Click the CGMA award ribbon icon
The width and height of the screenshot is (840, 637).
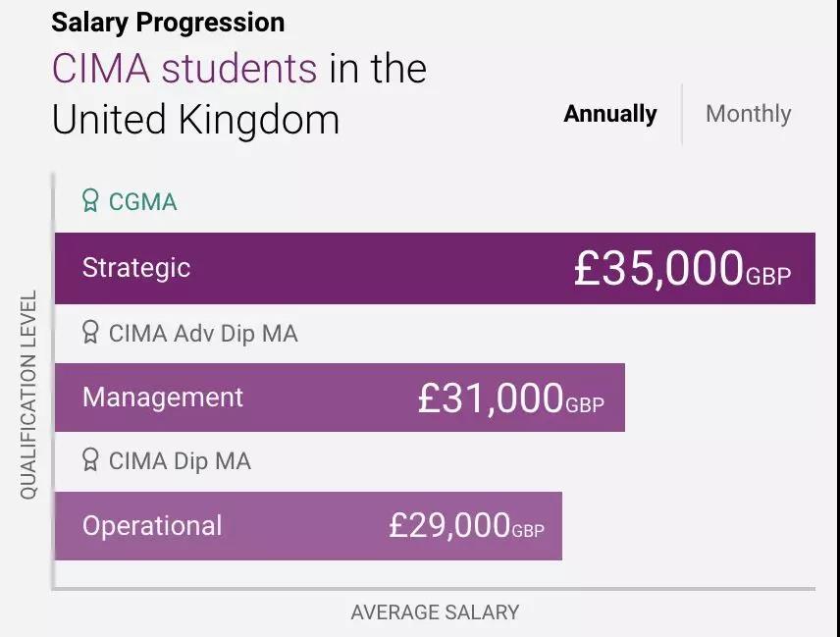tap(91, 202)
